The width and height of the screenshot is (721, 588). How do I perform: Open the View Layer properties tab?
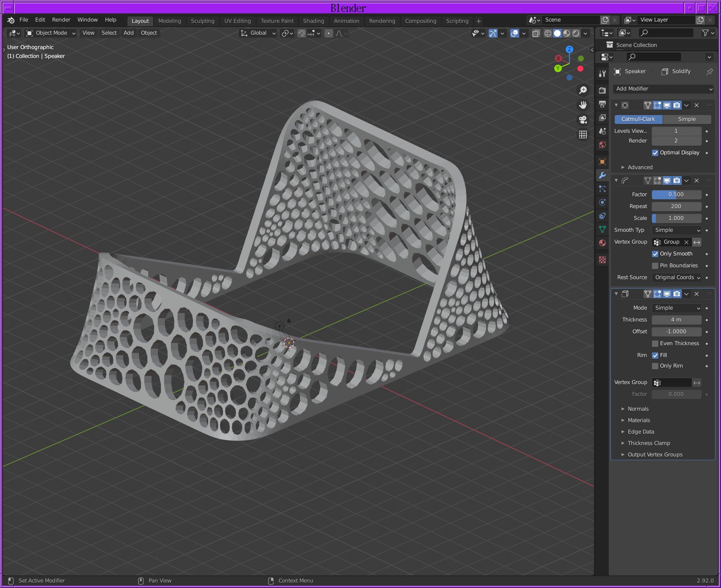(602, 117)
